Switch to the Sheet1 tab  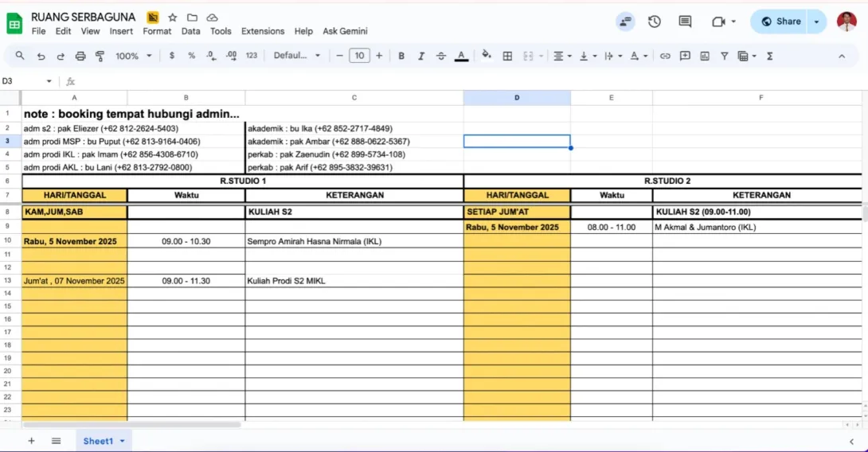pos(99,441)
